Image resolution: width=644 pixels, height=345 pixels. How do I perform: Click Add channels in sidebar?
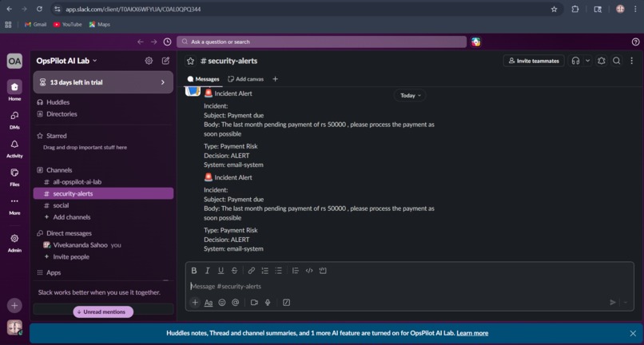[x=103, y=217]
